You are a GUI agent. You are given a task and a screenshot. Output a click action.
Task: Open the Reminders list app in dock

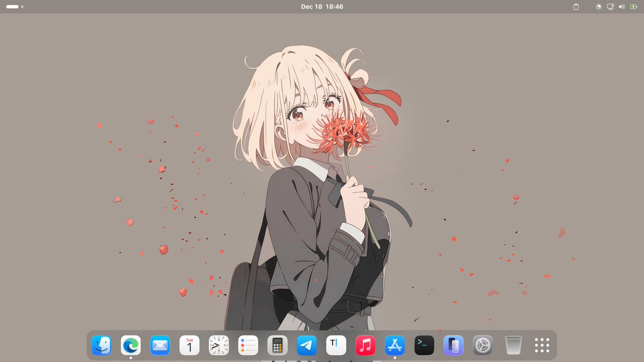(x=248, y=345)
